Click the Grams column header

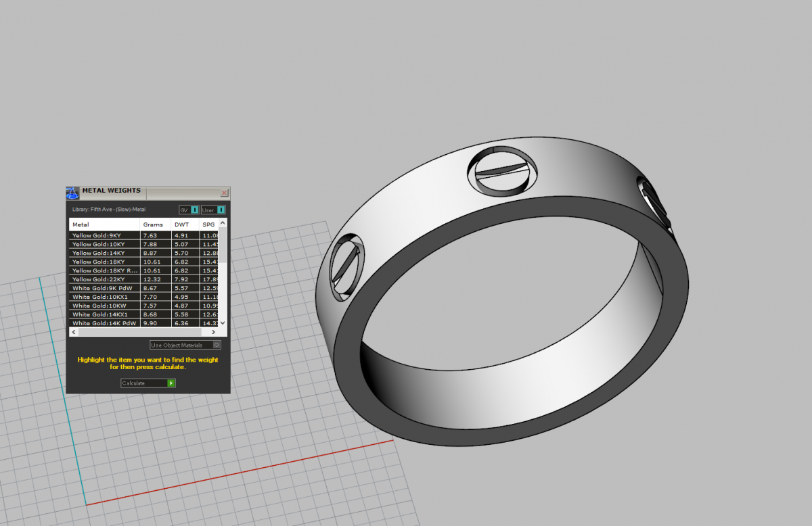point(156,224)
